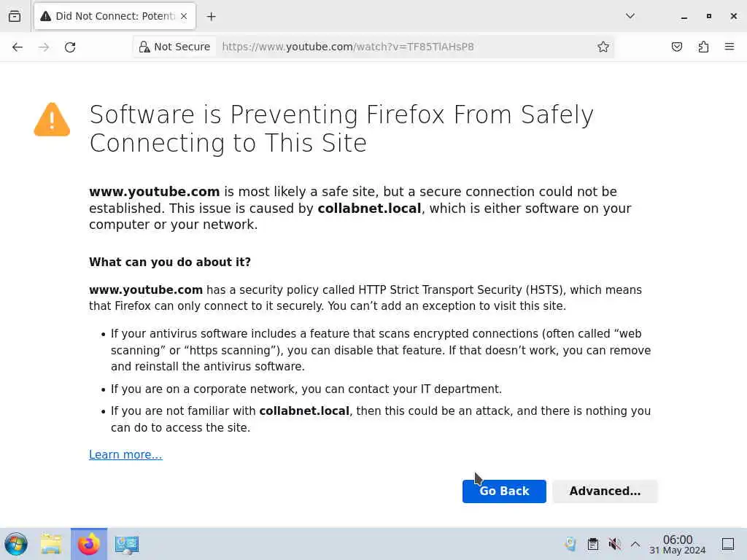Screen dimensions: 747x560
Task: Open the Extensions puzzle icon
Action: 703,47
